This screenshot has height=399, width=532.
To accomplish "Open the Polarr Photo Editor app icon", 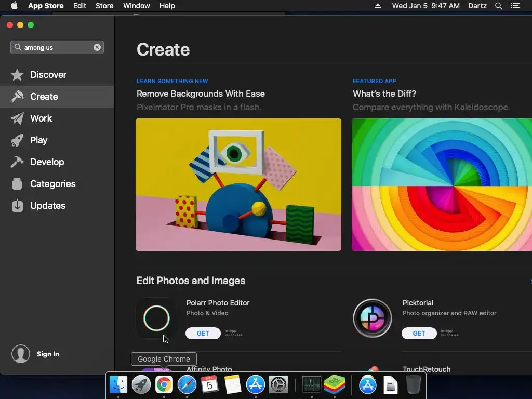I will pos(156,318).
